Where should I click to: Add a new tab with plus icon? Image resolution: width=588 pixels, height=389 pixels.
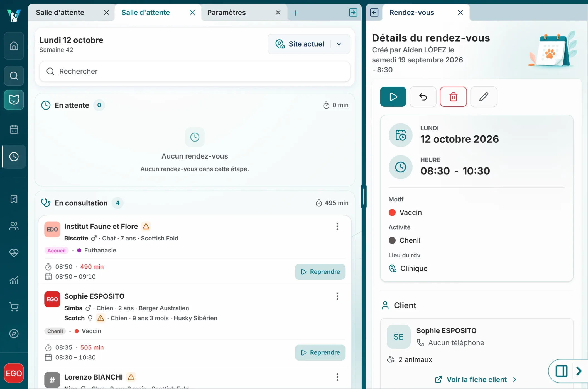tap(295, 13)
